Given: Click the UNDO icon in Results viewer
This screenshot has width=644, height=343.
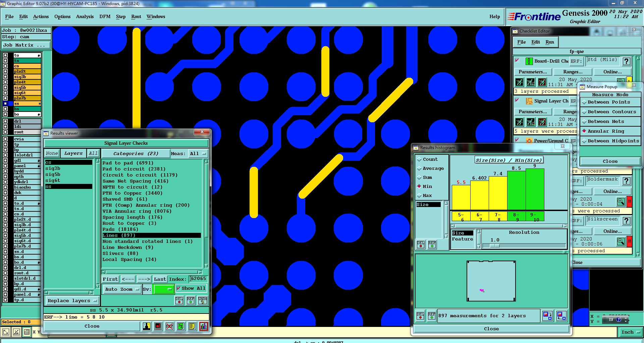Looking at the screenshot, I should pyautogui.click(x=202, y=300).
